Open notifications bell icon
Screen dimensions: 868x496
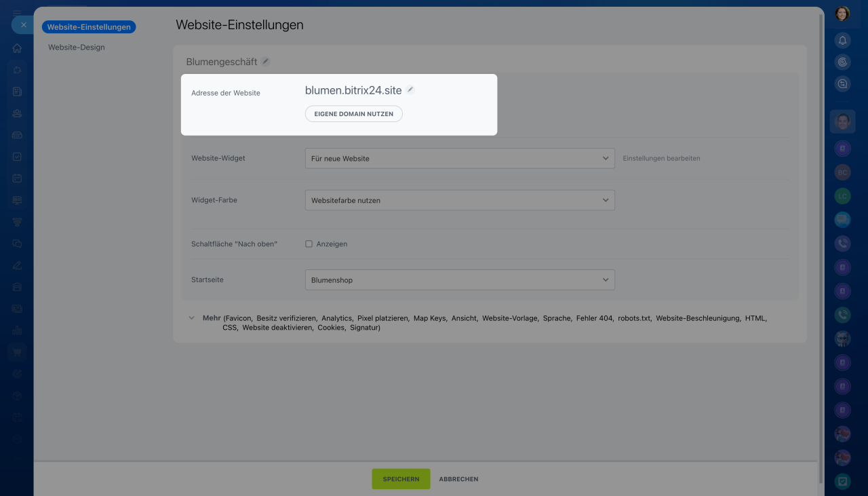[842, 41]
